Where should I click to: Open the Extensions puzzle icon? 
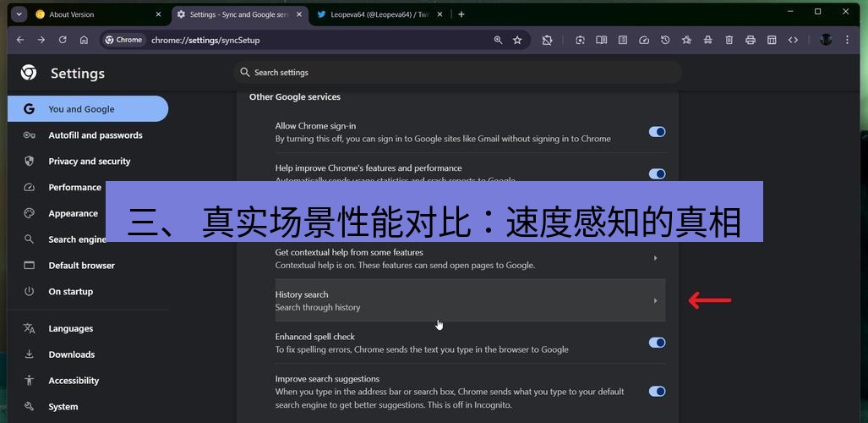coord(547,40)
